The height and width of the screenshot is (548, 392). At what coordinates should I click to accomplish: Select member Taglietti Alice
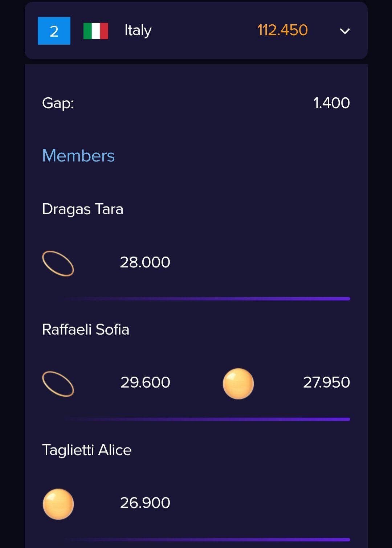coord(87,450)
